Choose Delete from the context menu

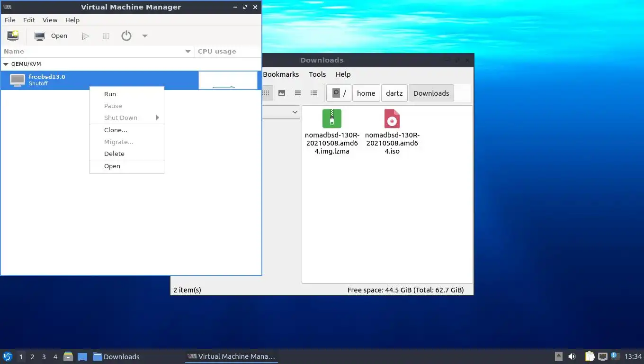[x=126, y=154]
